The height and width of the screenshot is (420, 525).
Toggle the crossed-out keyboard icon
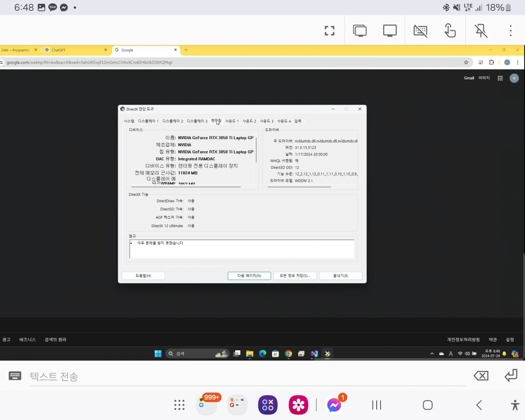[420, 31]
